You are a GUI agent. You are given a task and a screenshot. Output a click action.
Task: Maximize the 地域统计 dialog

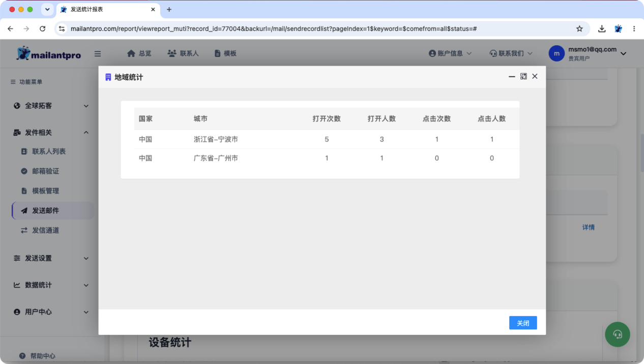point(523,76)
